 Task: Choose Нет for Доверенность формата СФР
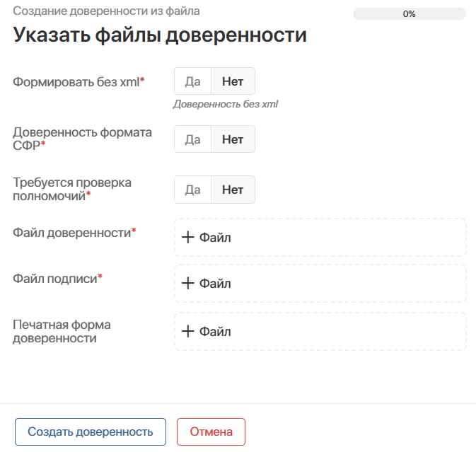pos(233,139)
